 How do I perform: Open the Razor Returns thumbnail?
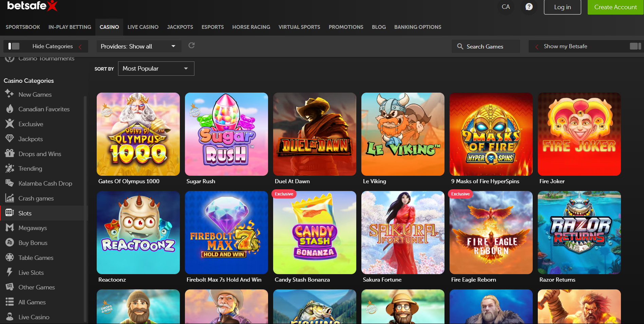pyautogui.click(x=579, y=232)
